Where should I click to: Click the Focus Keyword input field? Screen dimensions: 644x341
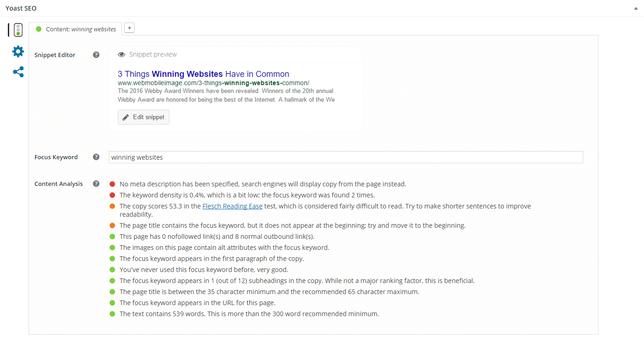[x=346, y=157]
